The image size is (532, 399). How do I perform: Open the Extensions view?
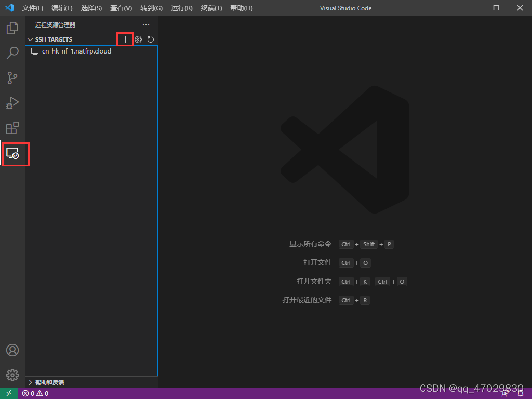coord(12,128)
